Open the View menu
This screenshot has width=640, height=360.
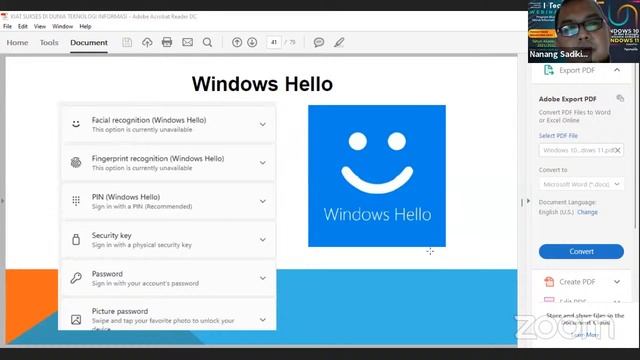pyautogui.click(x=40, y=27)
